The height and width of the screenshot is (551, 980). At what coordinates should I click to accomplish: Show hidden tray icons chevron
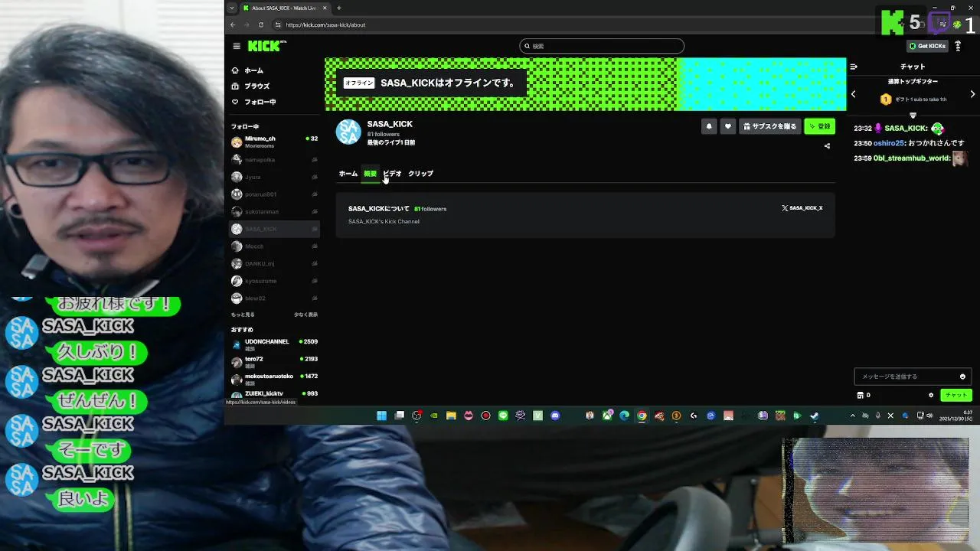[853, 416]
